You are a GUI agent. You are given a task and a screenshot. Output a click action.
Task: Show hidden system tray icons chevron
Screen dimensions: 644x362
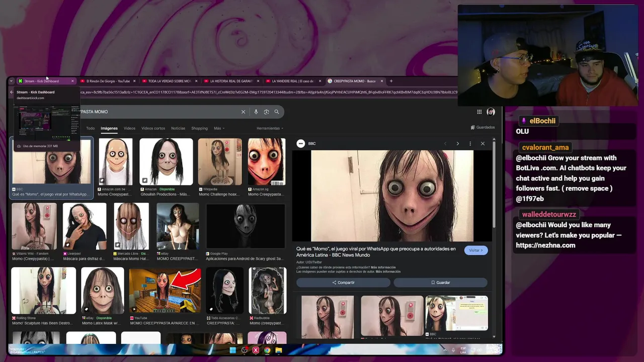pyautogui.click(x=445, y=350)
